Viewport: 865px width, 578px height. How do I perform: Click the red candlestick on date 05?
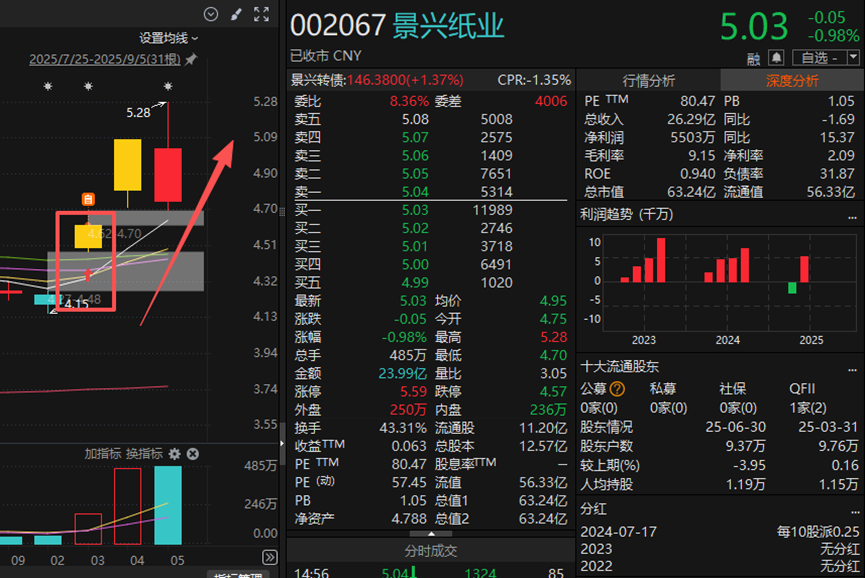click(x=168, y=175)
